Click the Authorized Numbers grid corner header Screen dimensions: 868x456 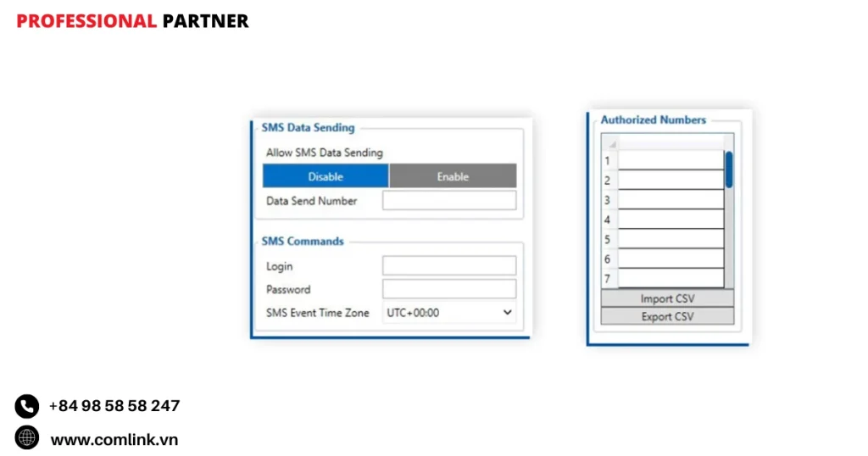pos(609,142)
